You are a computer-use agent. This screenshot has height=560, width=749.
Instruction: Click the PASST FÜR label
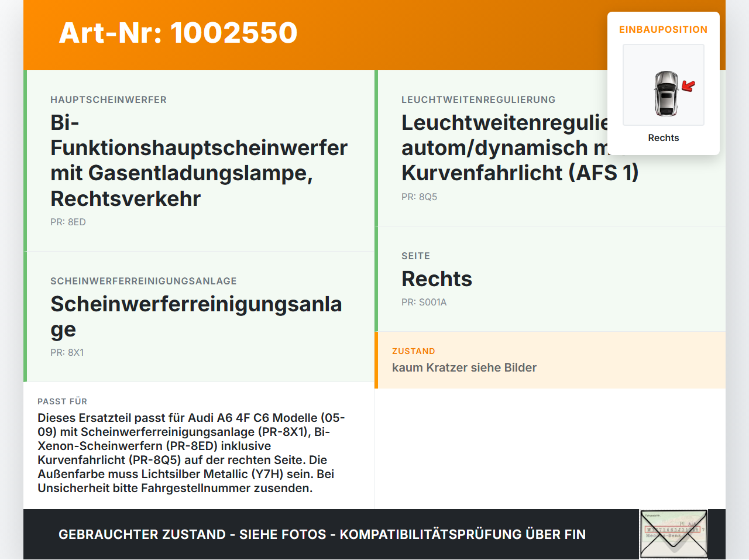pos(62,401)
